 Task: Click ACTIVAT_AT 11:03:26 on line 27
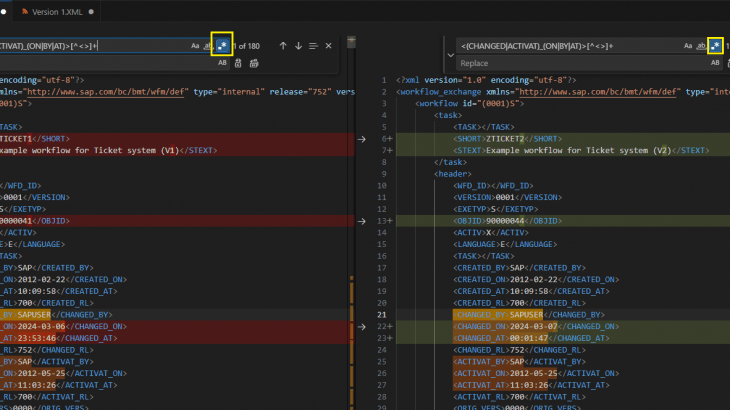[x=531, y=385]
